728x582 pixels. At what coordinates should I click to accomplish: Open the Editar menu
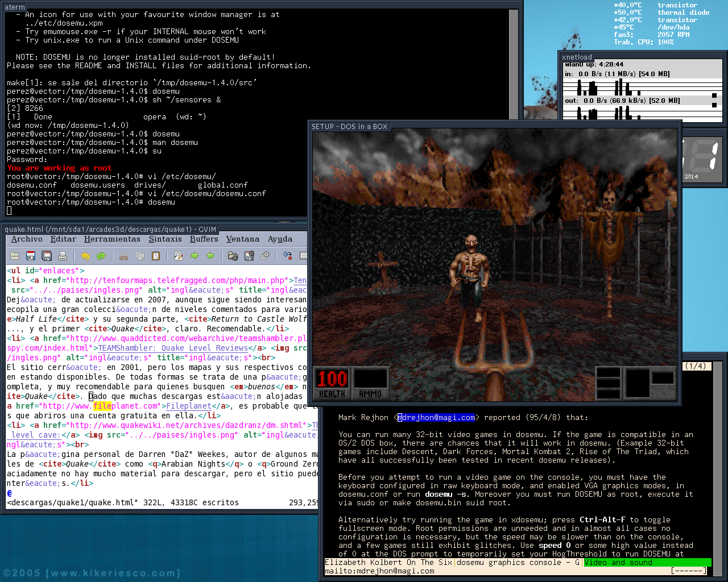pyautogui.click(x=63, y=239)
